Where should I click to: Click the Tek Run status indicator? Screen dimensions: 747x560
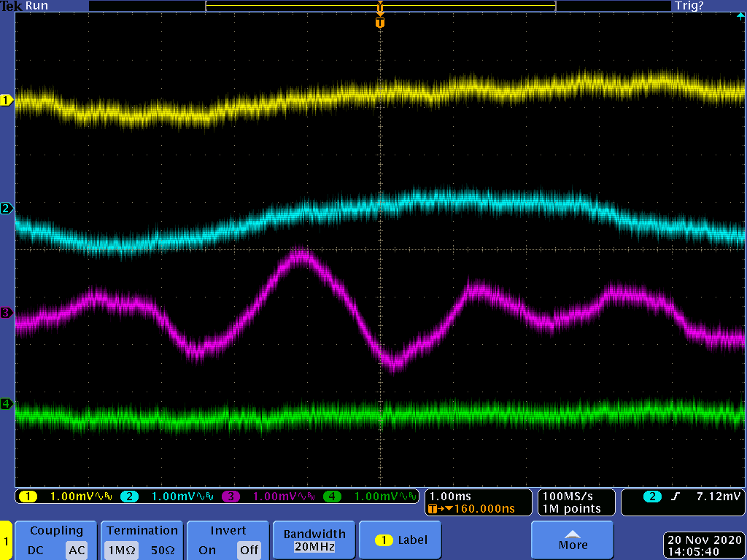click(26, 6)
